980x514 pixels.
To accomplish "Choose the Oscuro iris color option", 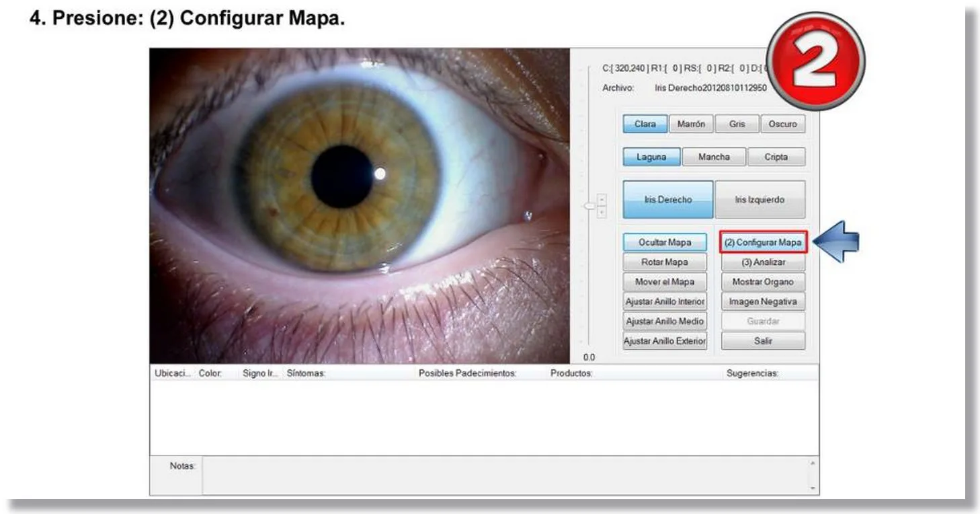I will tap(782, 124).
